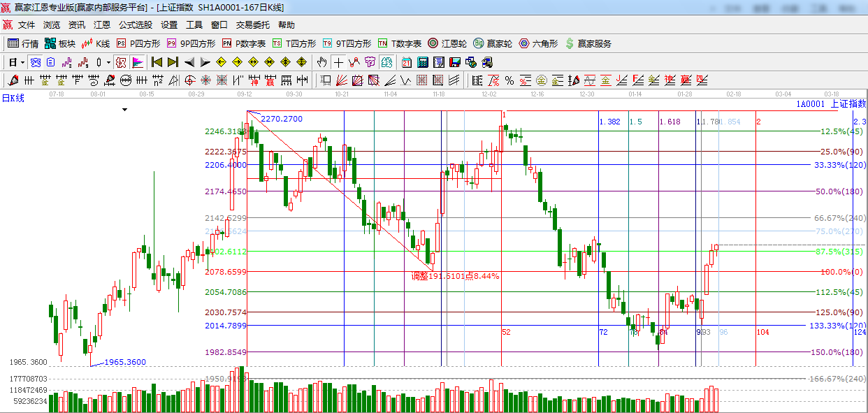Toggle the crosshair cursor mode

tap(338, 62)
